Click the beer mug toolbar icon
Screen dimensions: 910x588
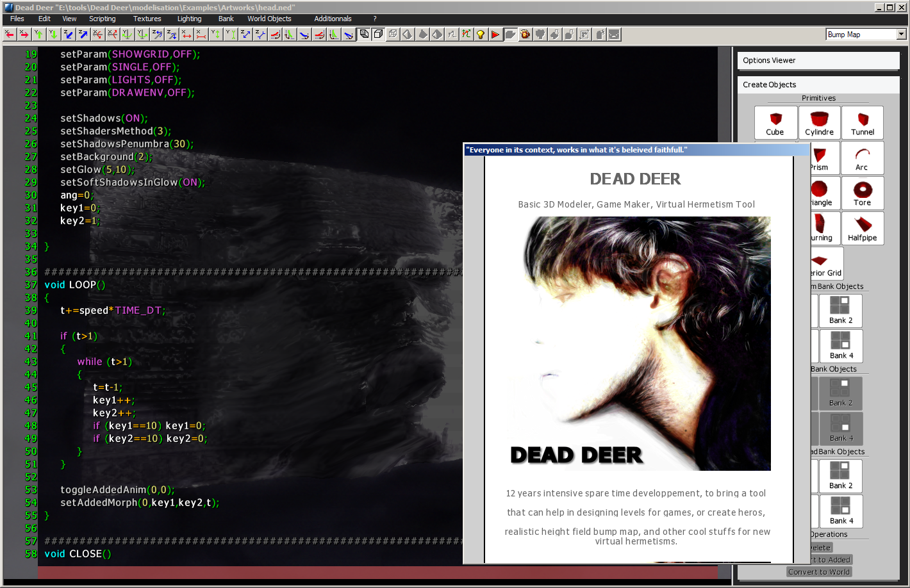(x=525, y=35)
